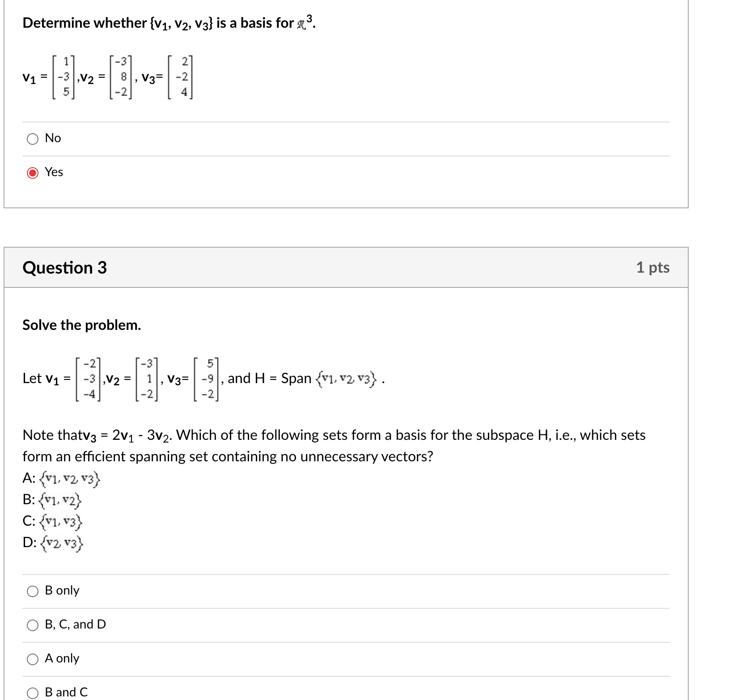Image resolution: width=754 pixels, height=700 pixels.
Task: Select the "A only" option
Action: tap(32, 659)
